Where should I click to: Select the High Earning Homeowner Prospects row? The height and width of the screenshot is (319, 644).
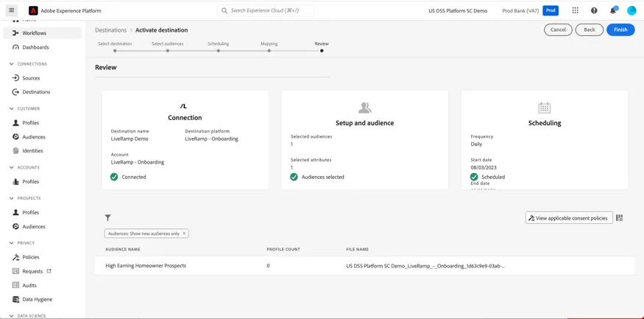coord(365,266)
